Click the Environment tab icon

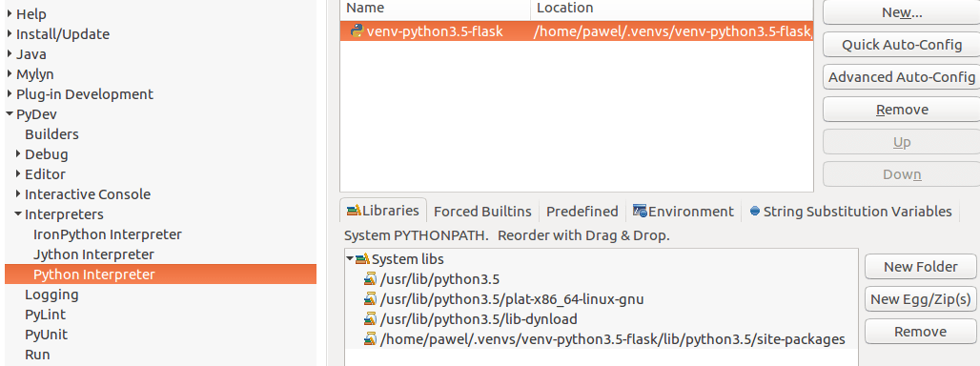click(640, 211)
